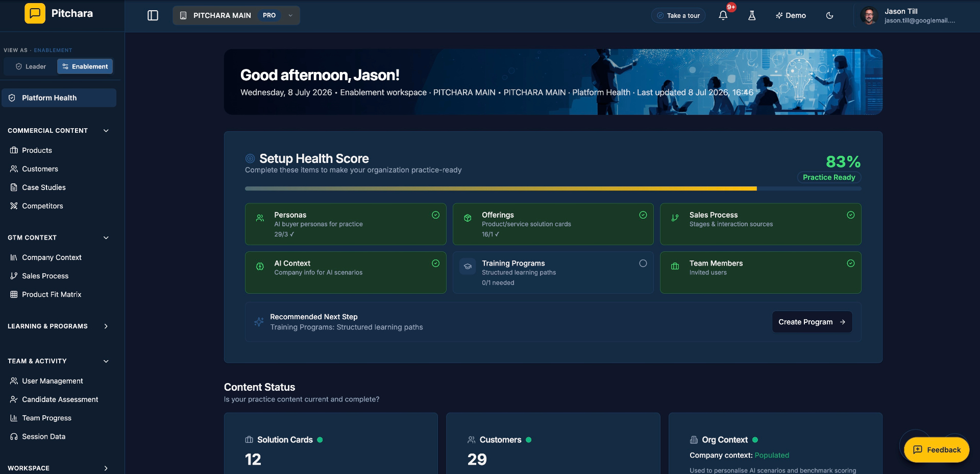Toggle the sidebar panel icon
This screenshot has height=474, width=980.
point(153,15)
